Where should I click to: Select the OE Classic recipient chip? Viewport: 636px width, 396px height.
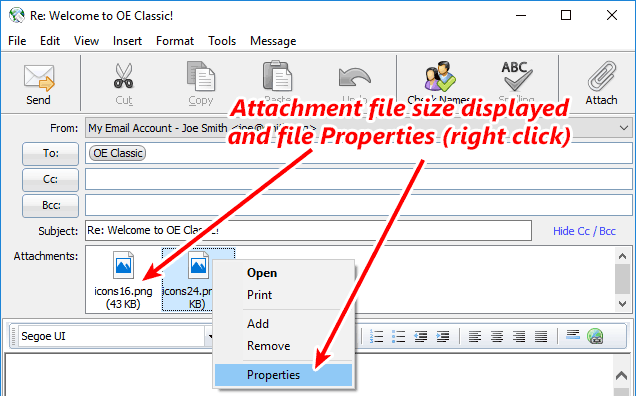[118, 153]
